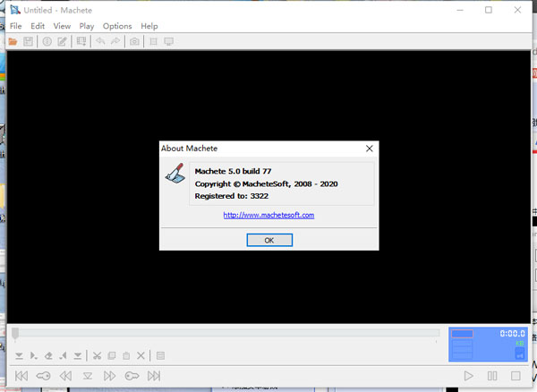Minimize the Machete window
This screenshot has width=537, height=392.
point(460,10)
